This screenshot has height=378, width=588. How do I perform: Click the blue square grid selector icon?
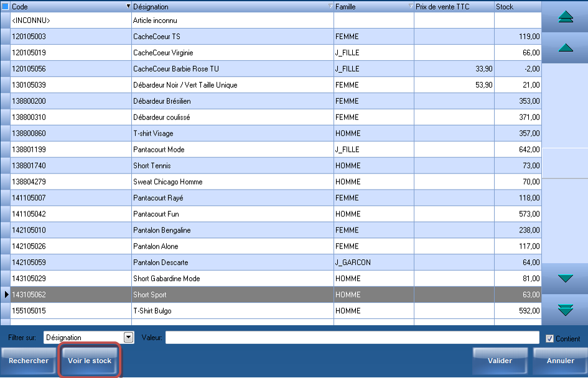pyautogui.click(x=6, y=6)
